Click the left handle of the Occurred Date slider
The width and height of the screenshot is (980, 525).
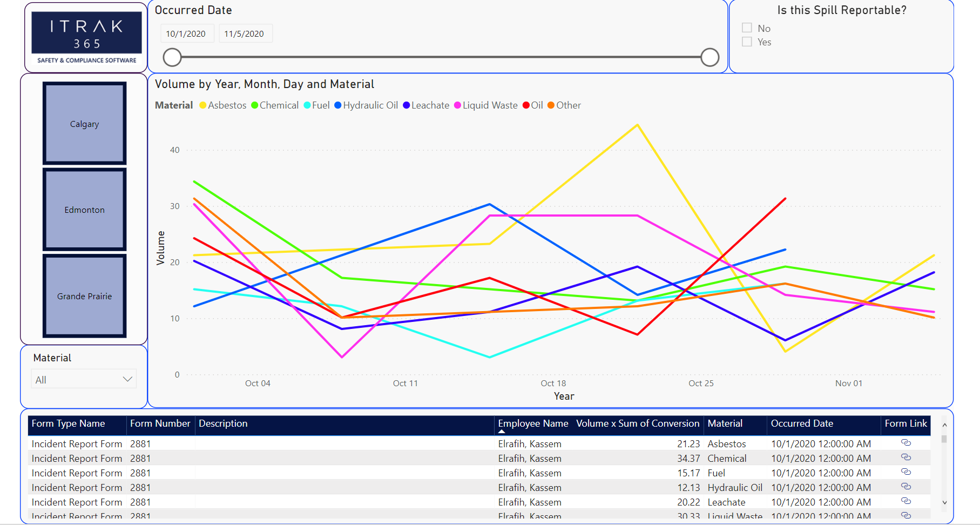point(172,57)
